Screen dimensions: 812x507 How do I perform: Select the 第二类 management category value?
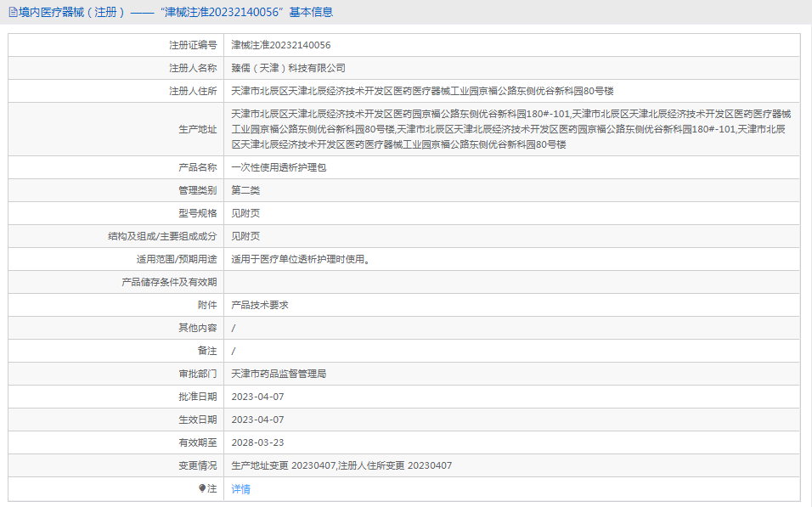[x=245, y=190]
